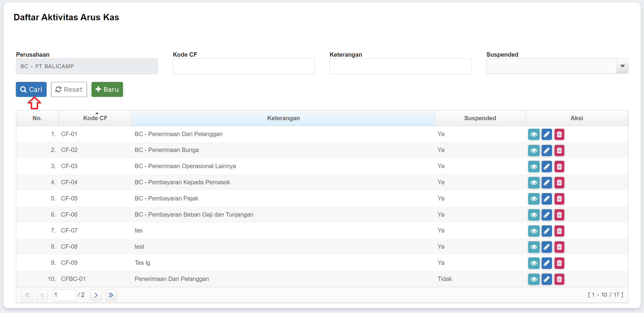Delete the CF-05 entry with trash icon
The width and height of the screenshot is (644, 313).
[x=559, y=199]
